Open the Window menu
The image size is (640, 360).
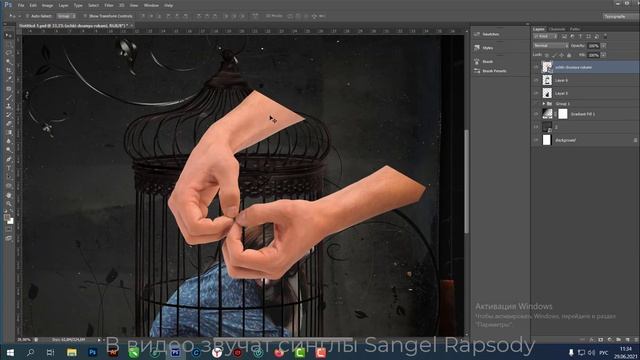(151, 5)
